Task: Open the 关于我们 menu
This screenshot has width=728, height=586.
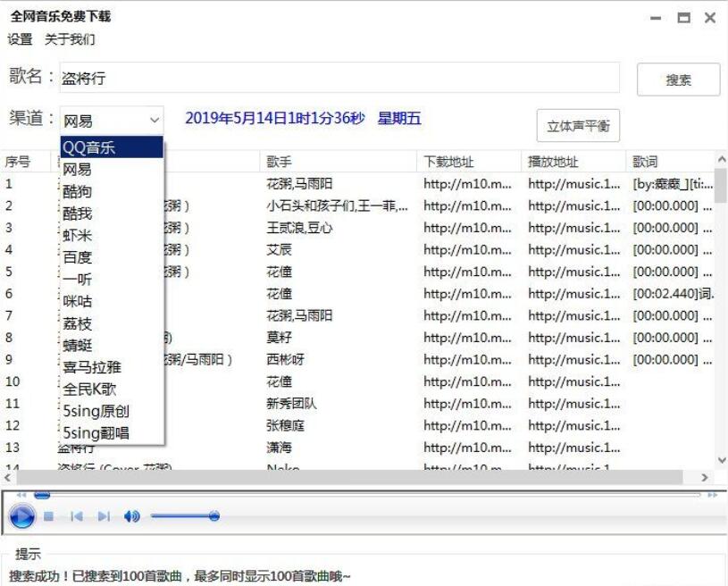Action: pos(70,39)
